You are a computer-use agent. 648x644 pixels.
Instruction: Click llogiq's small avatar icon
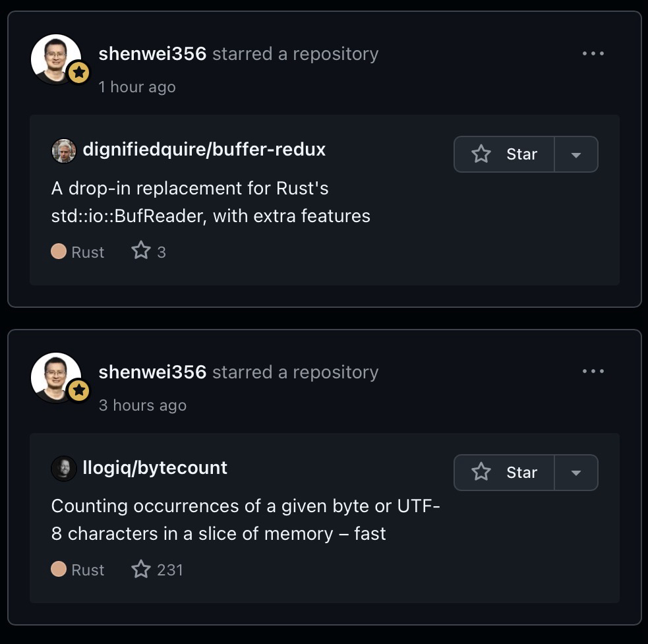point(64,469)
